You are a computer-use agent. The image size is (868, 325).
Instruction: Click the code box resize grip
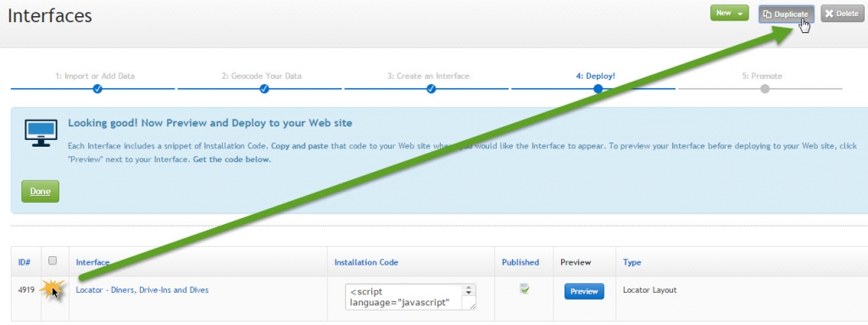[x=471, y=305]
